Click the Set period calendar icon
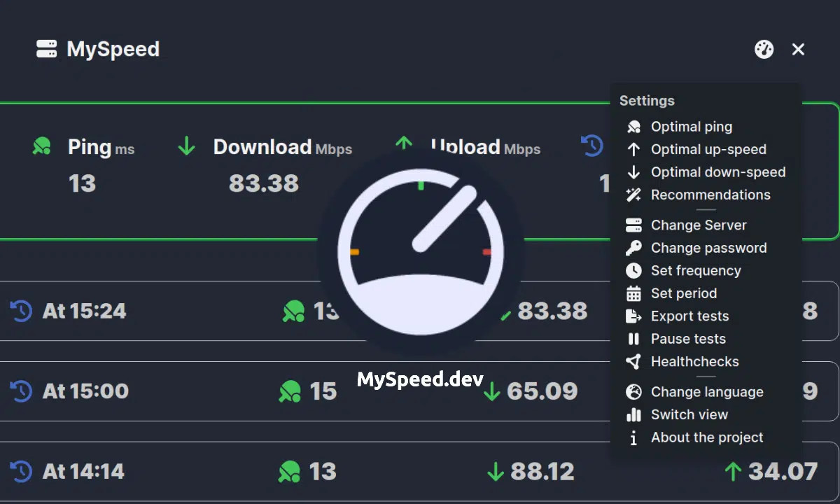Viewport: 840px width, 504px height. (633, 293)
